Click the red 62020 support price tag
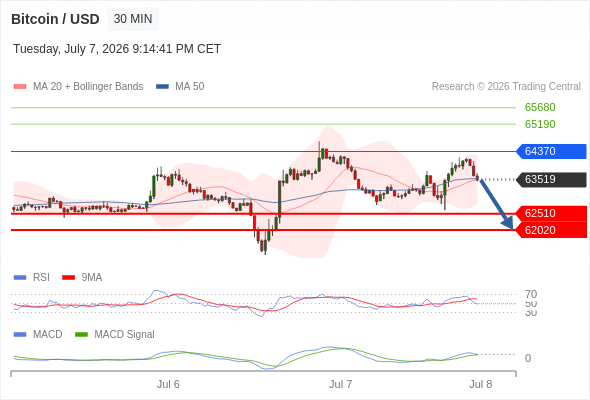The height and width of the screenshot is (400, 590). click(551, 230)
